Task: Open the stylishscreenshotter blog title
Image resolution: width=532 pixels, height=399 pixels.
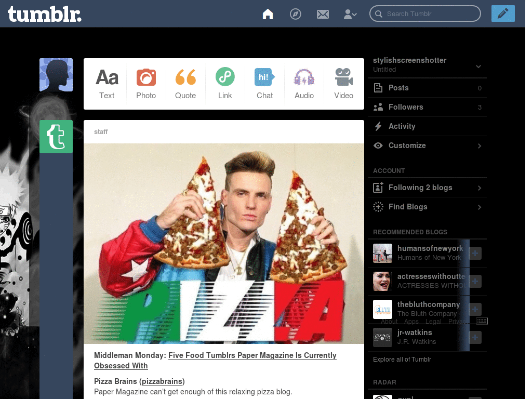Action: point(409,60)
